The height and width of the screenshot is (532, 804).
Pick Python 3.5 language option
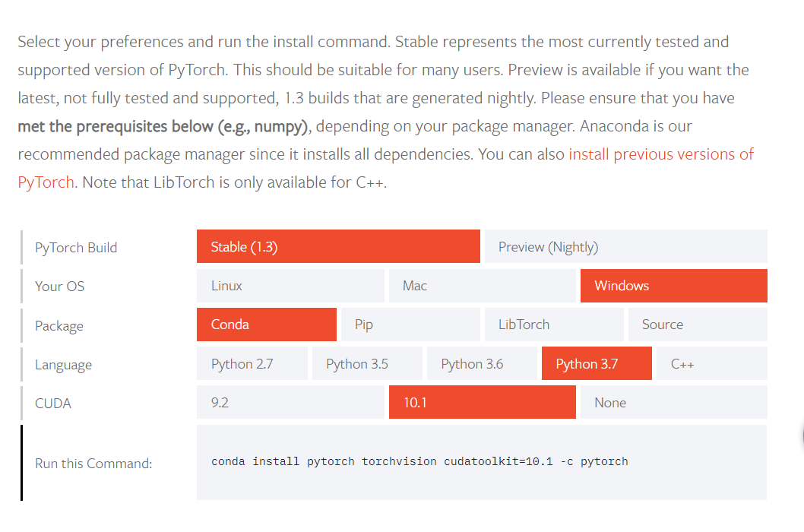pos(366,364)
